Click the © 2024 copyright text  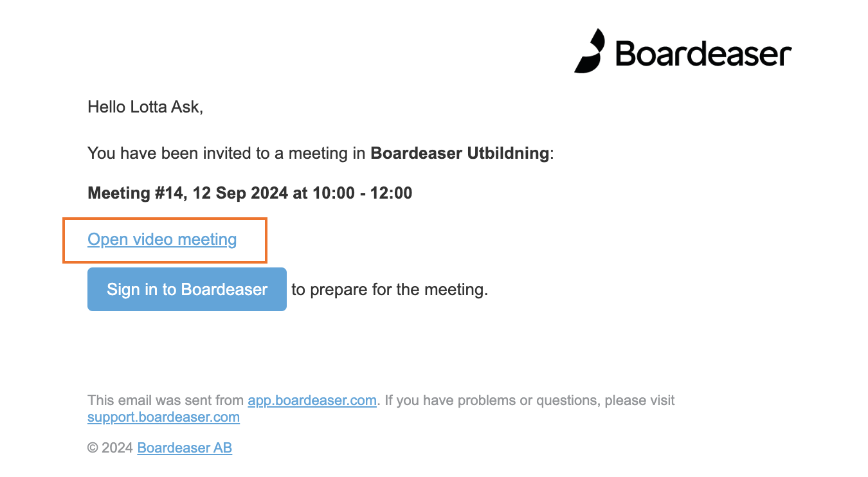(x=111, y=448)
